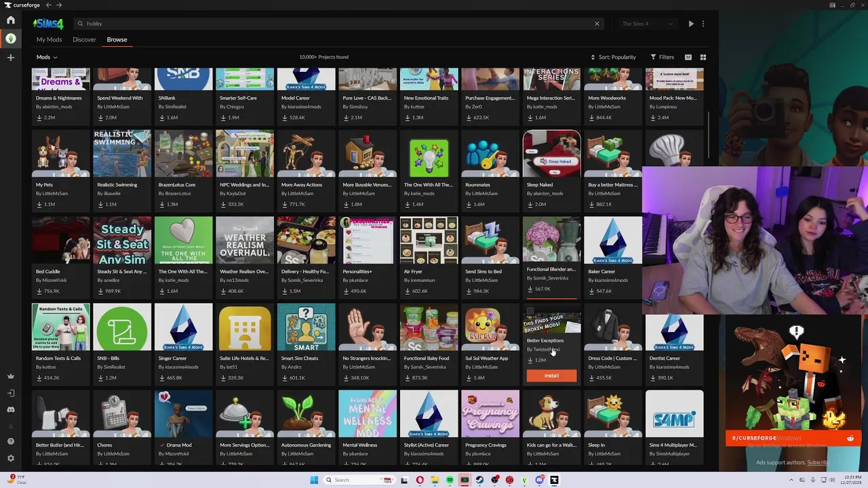The width and height of the screenshot is (868, 488).
Task: Open The Sims 4 profile dropdown
Action: pyautogui.click(x=648, y=24)
